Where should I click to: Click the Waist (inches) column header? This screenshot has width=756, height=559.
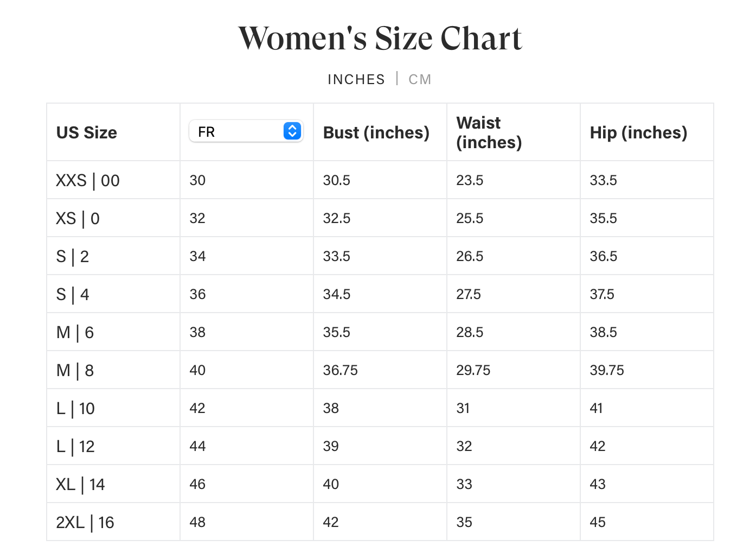(489, 132)
